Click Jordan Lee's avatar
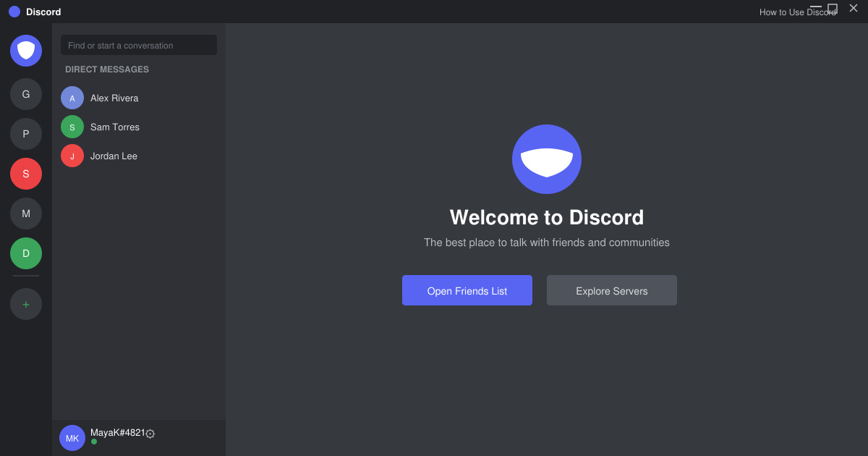868x456 pixels. tap(72, 156)
